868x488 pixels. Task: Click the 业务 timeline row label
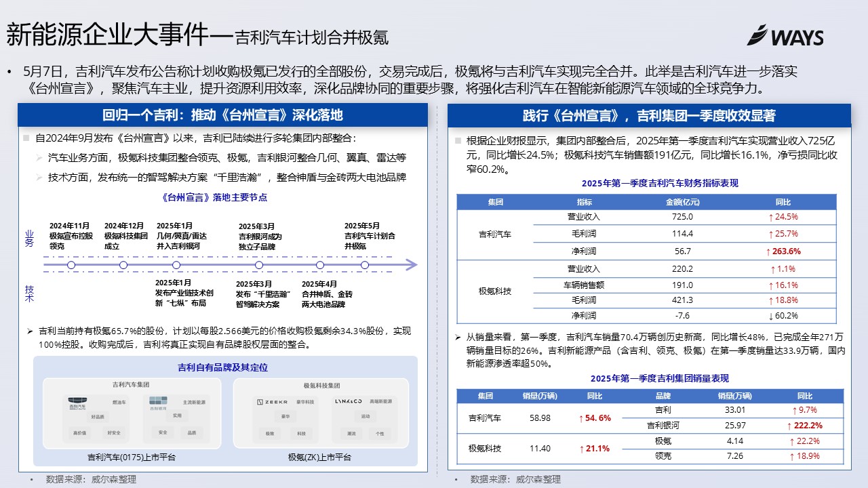click(x=29, y=238)
